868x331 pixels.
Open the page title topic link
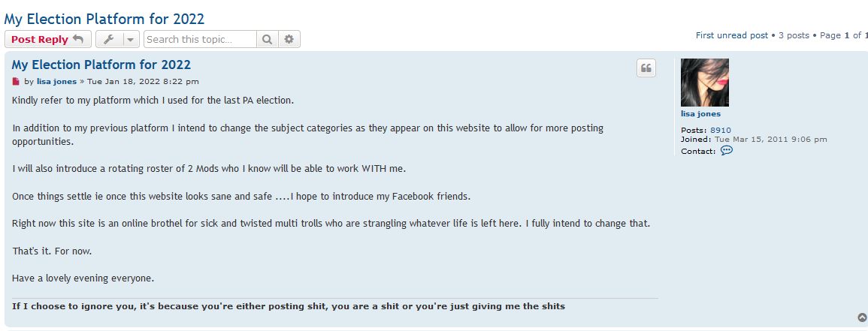click(x=104, y=19)
